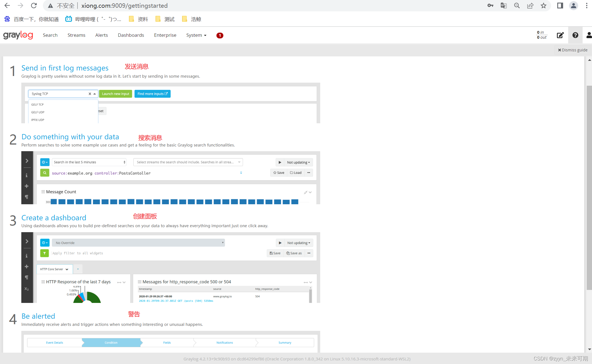Viewport: 592px width, 364px height.
Task: Click Do something with your data heading
Action: click(70, 137)
